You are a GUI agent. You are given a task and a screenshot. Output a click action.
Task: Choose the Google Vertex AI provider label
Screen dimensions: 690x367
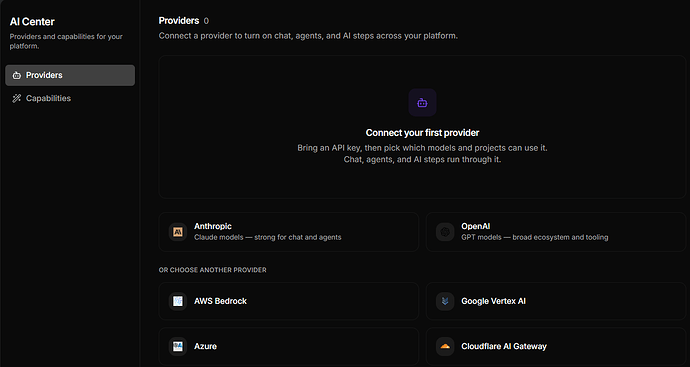(x=493, y=301)
